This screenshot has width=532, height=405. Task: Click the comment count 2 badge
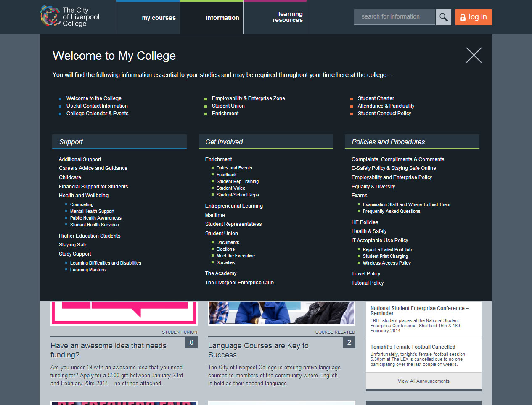coord(349,343)
